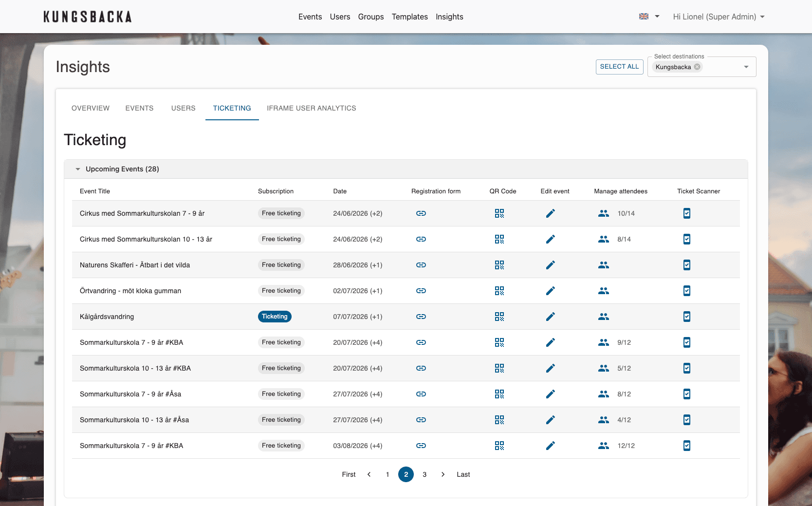Open Users in the top navigation

(x=340, y=17)
